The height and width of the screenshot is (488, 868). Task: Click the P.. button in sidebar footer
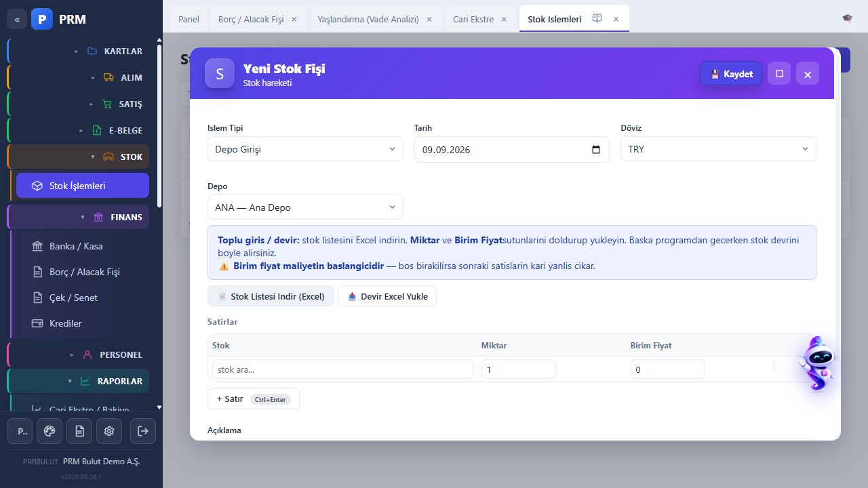click(x=20, y=431)
